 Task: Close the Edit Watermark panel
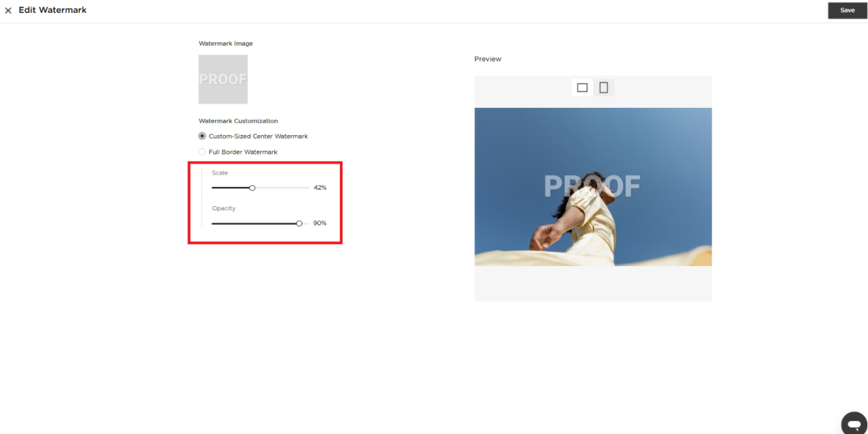pos(8,11)
